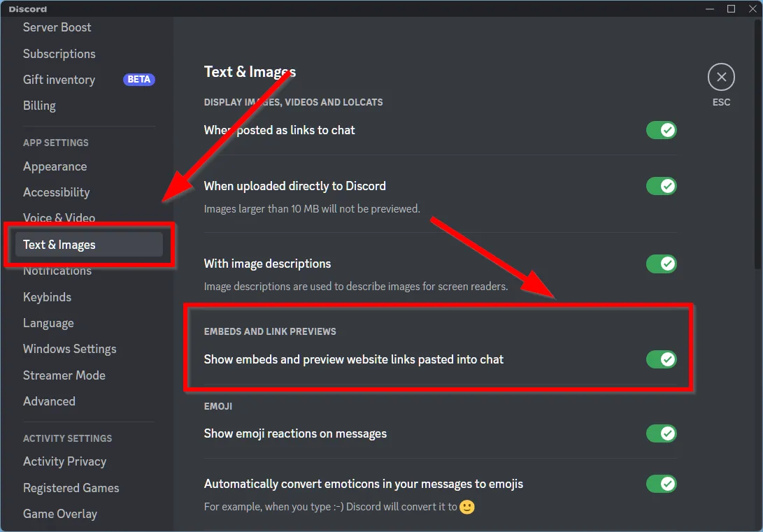Select Language from App Settings
763x532 pixels.
pos(48,323)
